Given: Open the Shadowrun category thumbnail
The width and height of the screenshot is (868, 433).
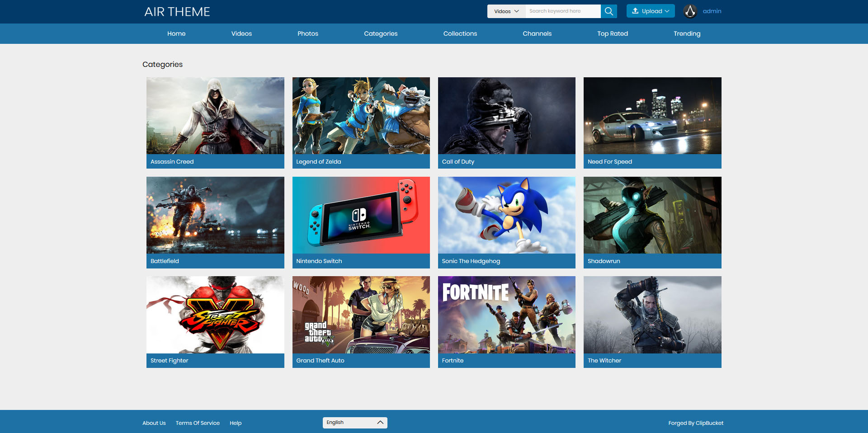Looking at the screenshot, I should [x=652, y=215].
